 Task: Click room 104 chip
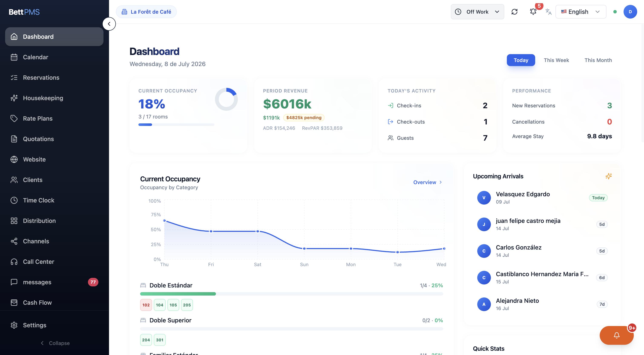tap(160, 305)
